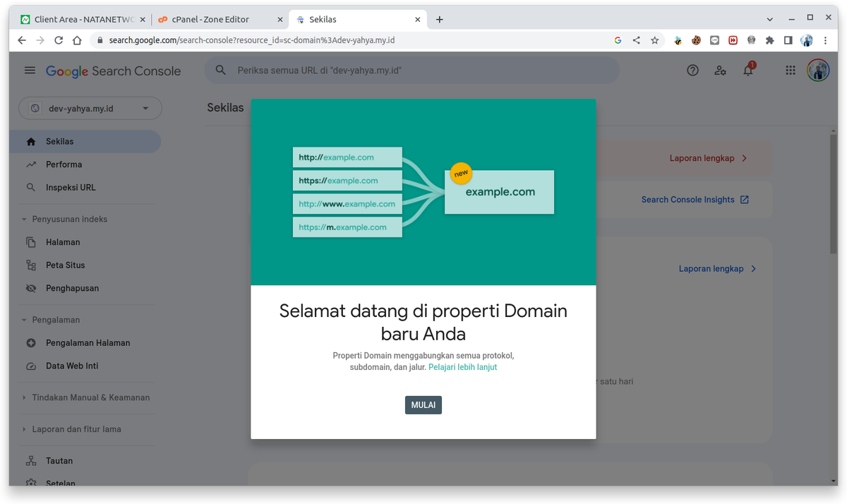Click the Tautan links icon
The width and height of the screenshot is (847, 504).
tap(30, 461)
